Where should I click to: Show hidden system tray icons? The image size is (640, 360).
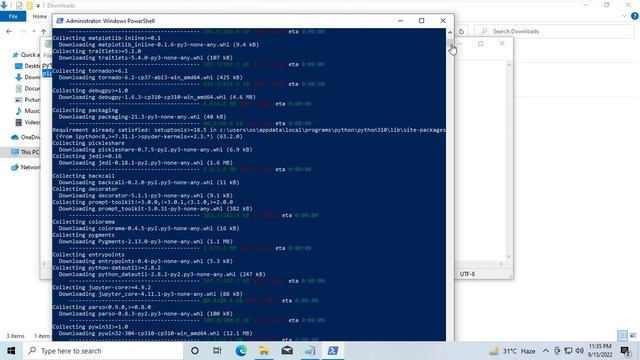[545, 351]
